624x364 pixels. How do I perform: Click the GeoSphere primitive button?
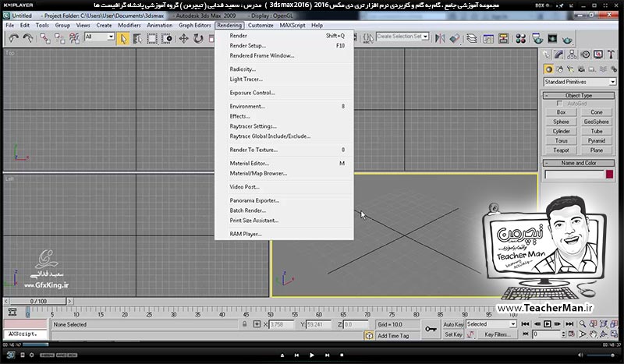pyautogui.click(x=596, y=122)
